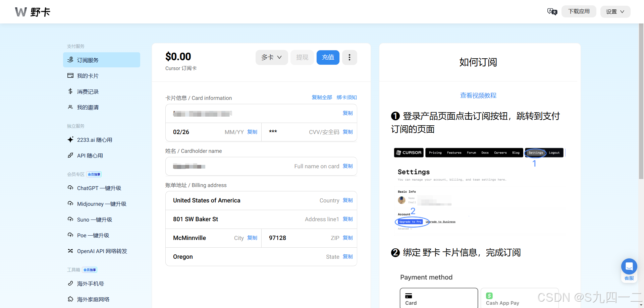Copy the City value
The image size is (644, 308).
point(252,238)
